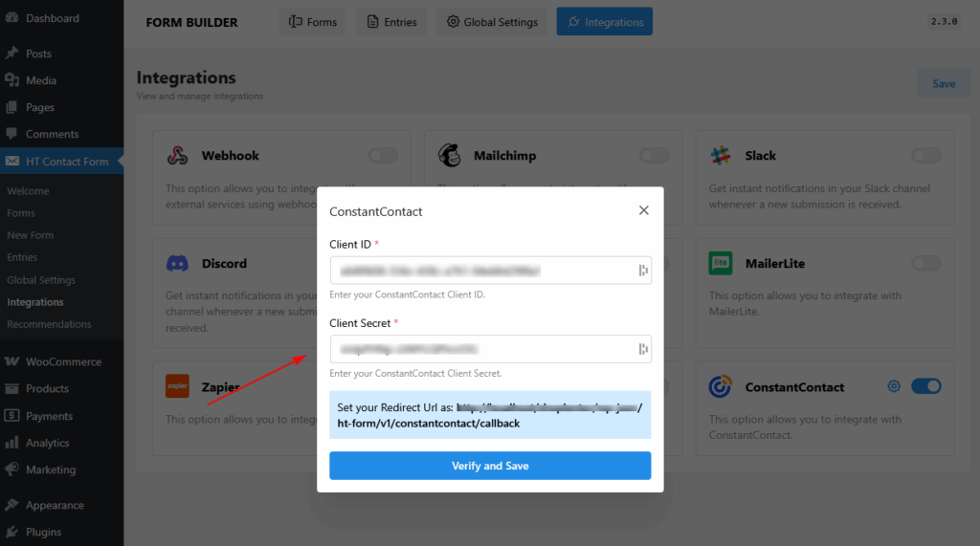Click the Webhook logo icon
This screenshot has width=980, height=546.
177,156
